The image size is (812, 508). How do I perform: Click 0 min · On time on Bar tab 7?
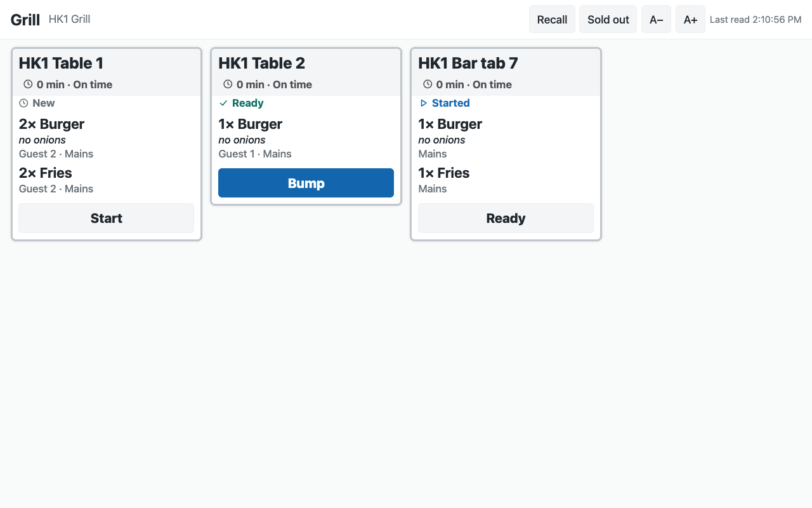coord(474,84)
